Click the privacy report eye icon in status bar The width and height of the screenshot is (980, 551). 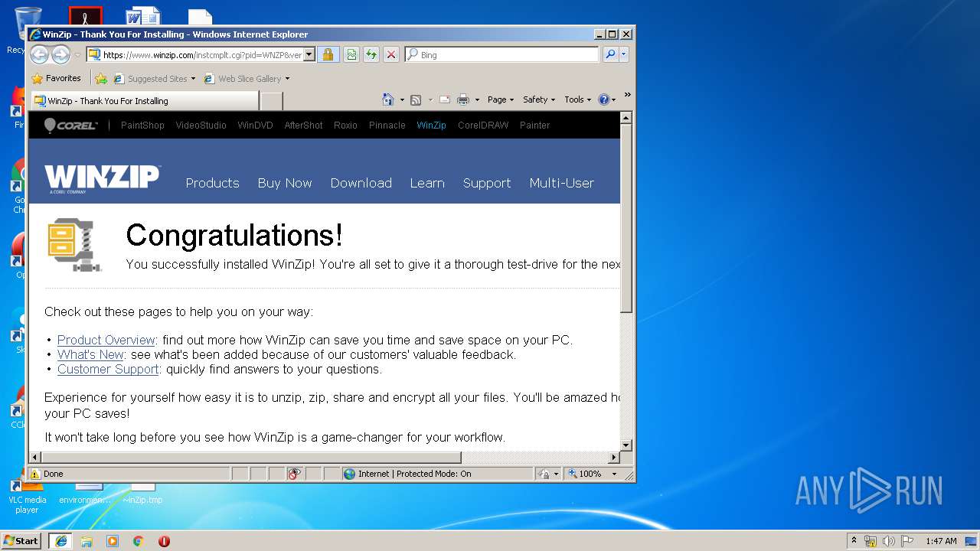click(295, 474)
